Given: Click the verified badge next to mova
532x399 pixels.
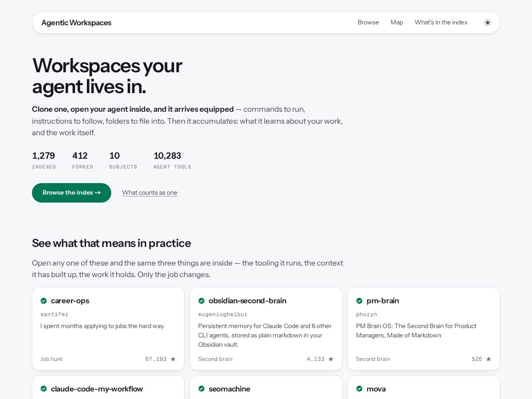Looking at the screenshot, I should click(359, 389).
